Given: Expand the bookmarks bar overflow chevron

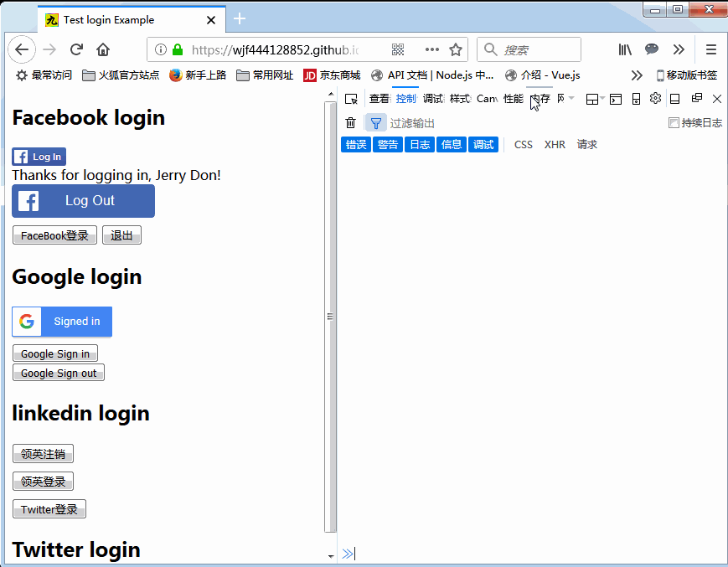Looking at the screenshot, I should tap(637, 75).
